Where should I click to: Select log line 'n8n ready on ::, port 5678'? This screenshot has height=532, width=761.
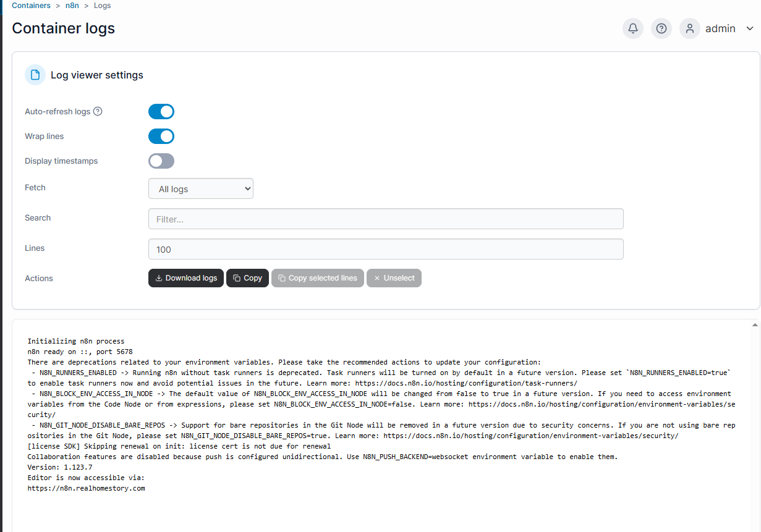[80, 352]
